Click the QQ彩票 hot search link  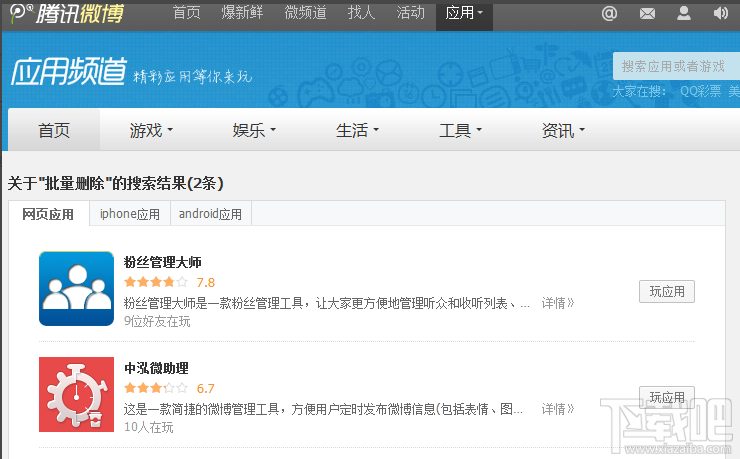pyautogui.click(x=700, y=91)
